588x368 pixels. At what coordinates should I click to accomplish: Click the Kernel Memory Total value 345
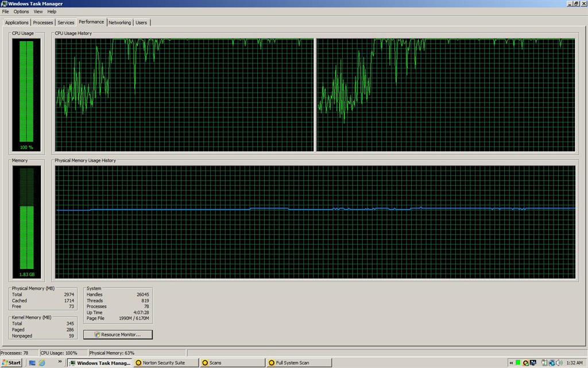pyautogui.click(x=70, y=323)
